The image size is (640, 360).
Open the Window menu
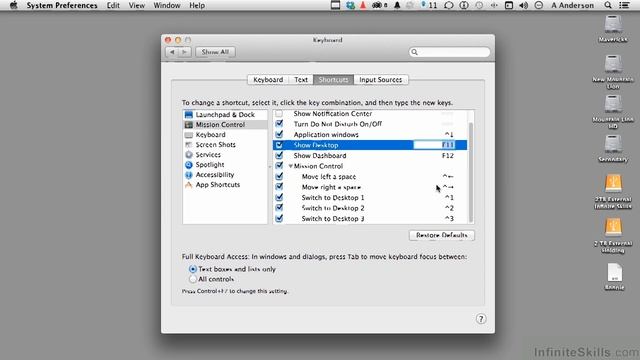tap(167, 5)
